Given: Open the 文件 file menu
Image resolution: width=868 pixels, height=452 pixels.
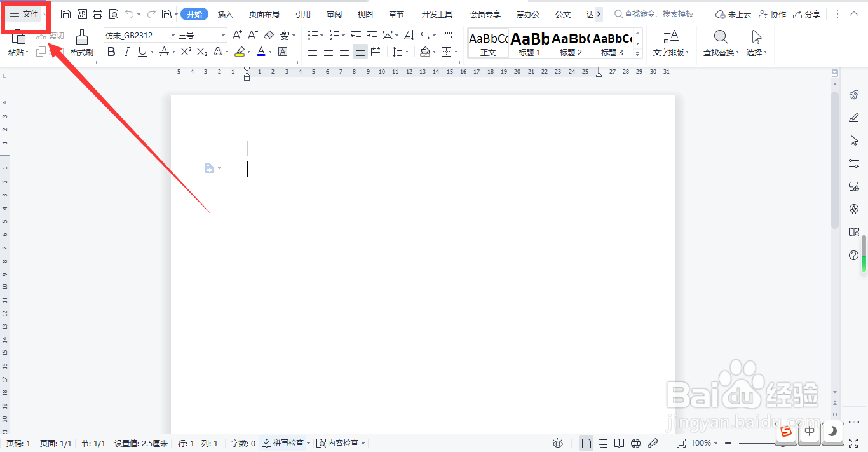Looking at the screenshot, I should tap(24, 14).
